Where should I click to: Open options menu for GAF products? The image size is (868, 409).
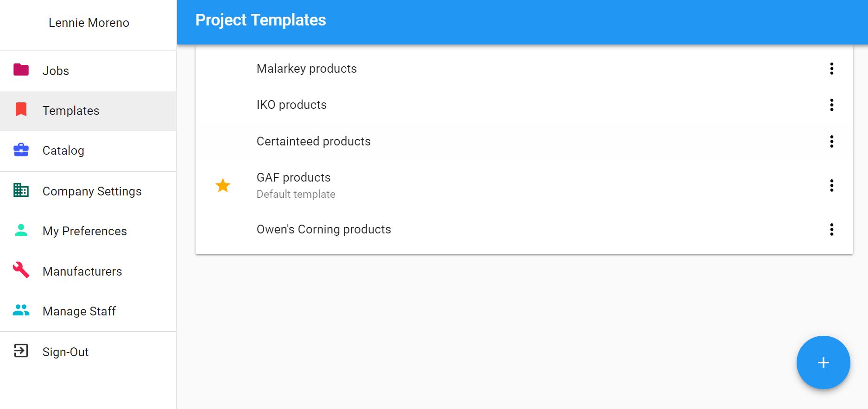click(832, 186)
